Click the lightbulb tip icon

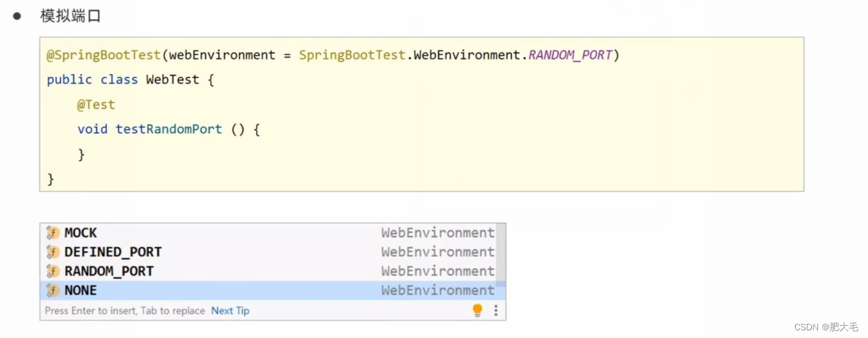(477, 310)
